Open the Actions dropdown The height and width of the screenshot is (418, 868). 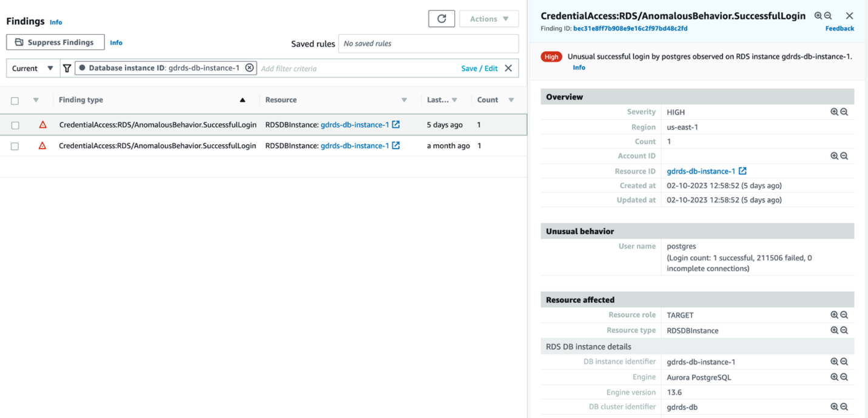pyautogui.click(x=489, y=18)
